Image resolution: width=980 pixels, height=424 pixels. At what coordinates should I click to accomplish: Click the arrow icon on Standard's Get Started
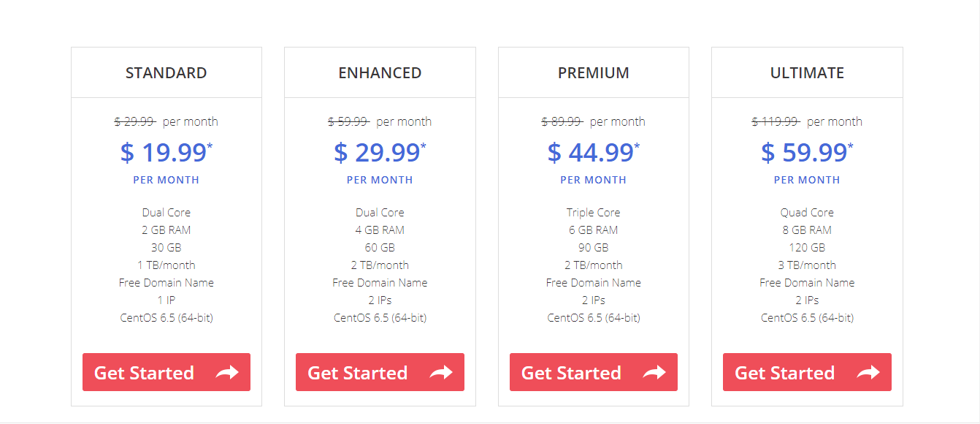click(x=227, y=373)
